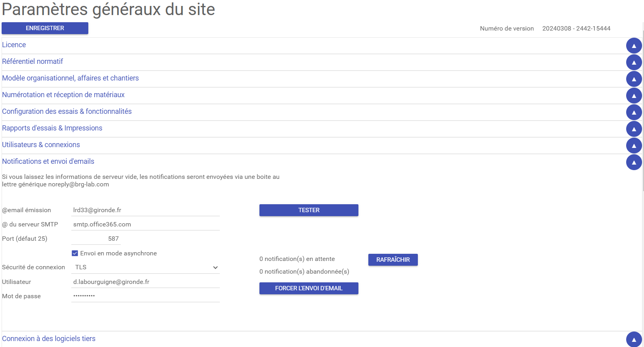
Task: Open the Utilisateurs & connexions section title
Action: click(41, 145)
